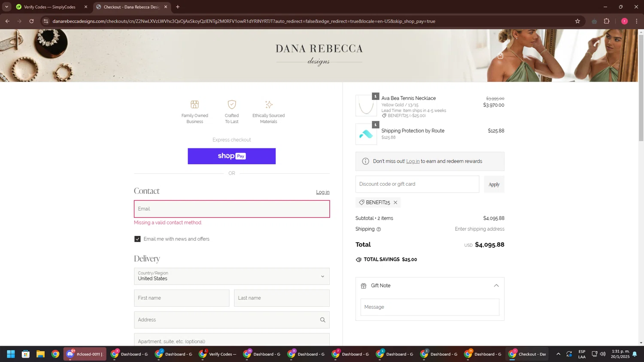Viewport: 644px width, 362px height.
Task: Show hidden system tray icons
Action: pyautogui.click(x=558, y=354)
